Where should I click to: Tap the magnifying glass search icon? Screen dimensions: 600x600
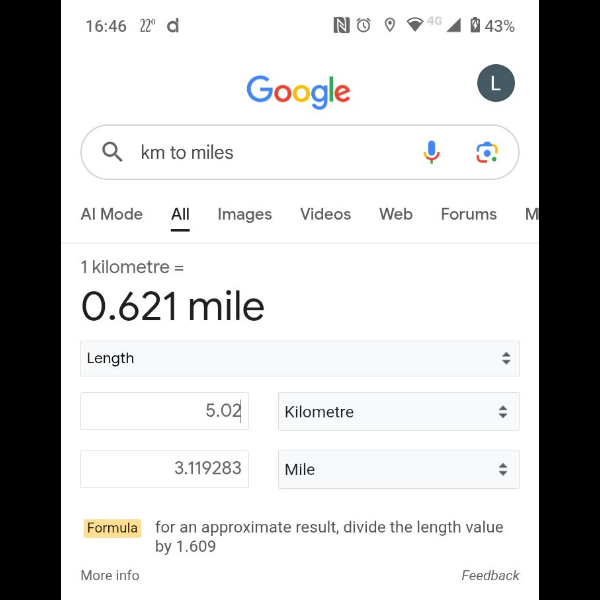click(x=113, y=152)
